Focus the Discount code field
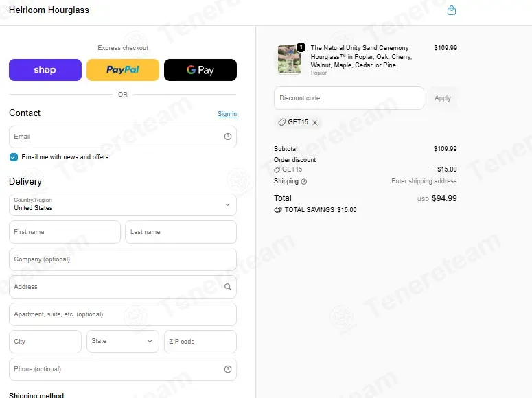This screenshot has height=398, width=532. [x=349, y=98]
